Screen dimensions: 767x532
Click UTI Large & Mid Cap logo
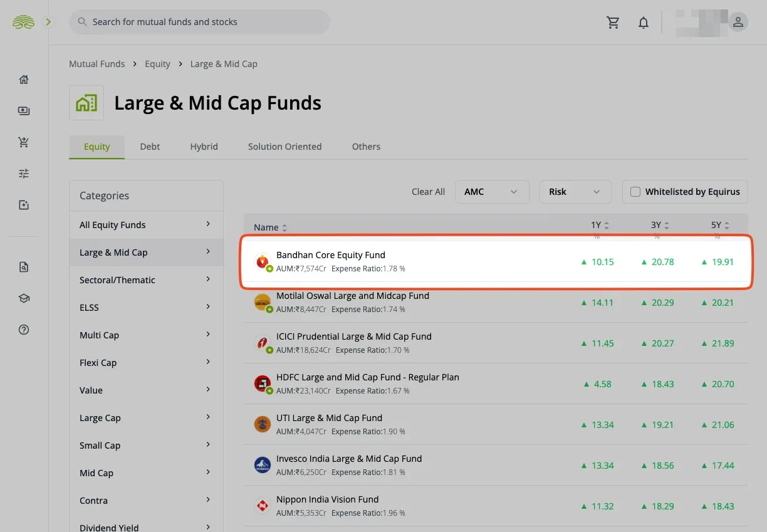(x=263, y=424)
